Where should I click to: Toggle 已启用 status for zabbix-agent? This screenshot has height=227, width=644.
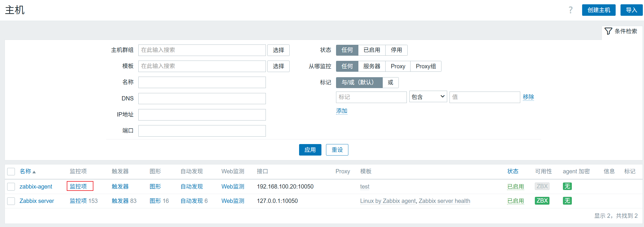pyautogui.click(x=516, y=187)
